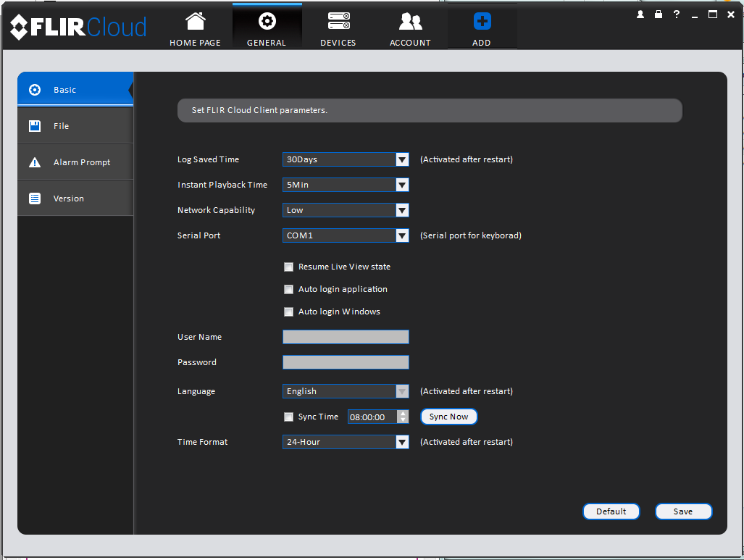
Task: Decrease sync time with the down spinner arrow
Action: (403, 420)
